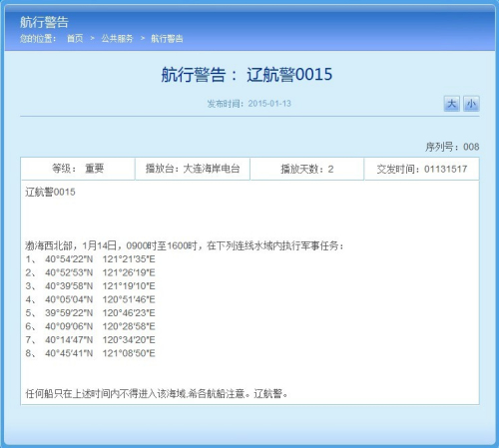This screenshot has height=448, width=499.
Task: Click coordinate row 7 40°14′47″N
Action: (90, 340)
